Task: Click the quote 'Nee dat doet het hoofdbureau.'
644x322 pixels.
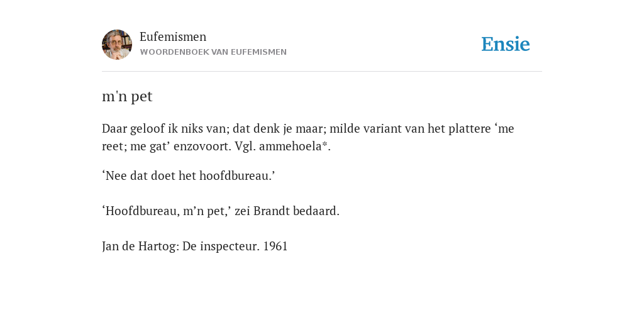Action: tap(188, 176)
